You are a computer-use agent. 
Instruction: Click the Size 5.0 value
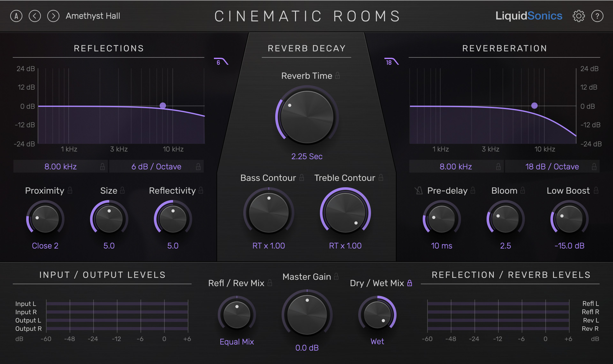click(x=109, y=246)
